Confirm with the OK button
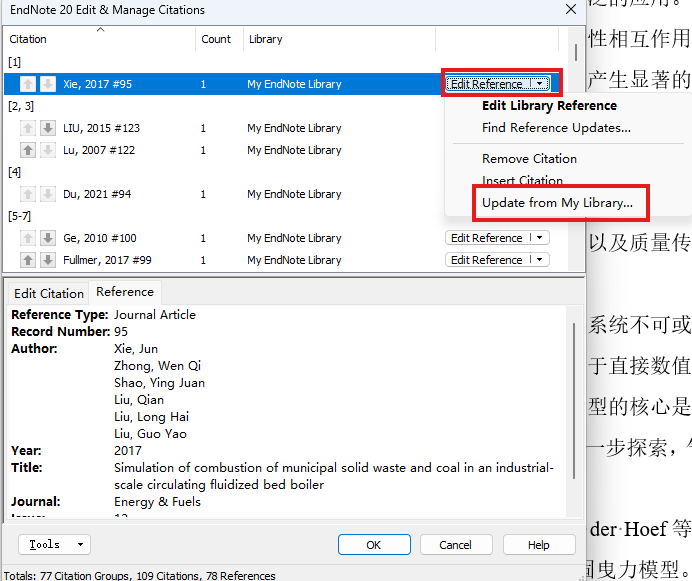692x581 pixels. click(374, 545)
